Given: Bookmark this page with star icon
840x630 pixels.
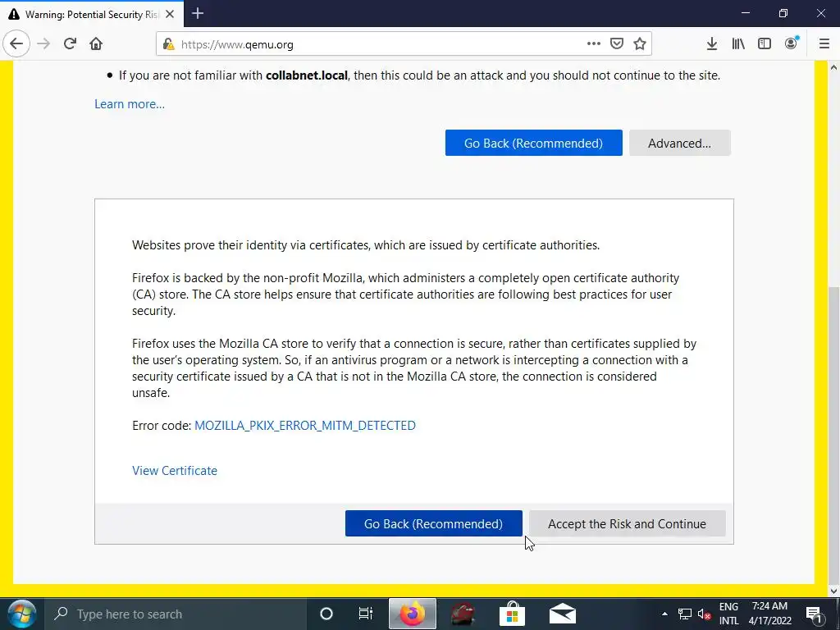Looking at the screenshot, I should (x=640, y=44).
